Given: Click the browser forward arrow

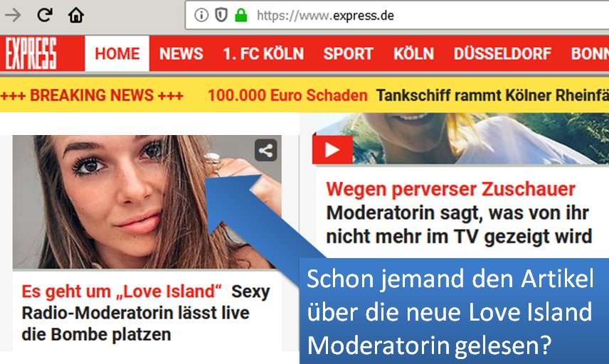Looking at the screenshot, I should point(13,15).
